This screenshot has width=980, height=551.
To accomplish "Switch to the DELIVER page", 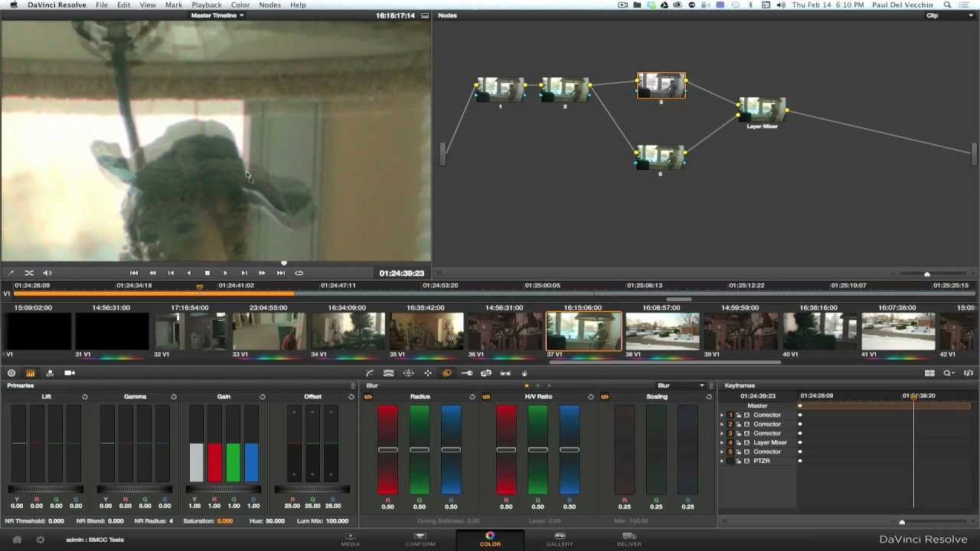I will coord(629,540).
